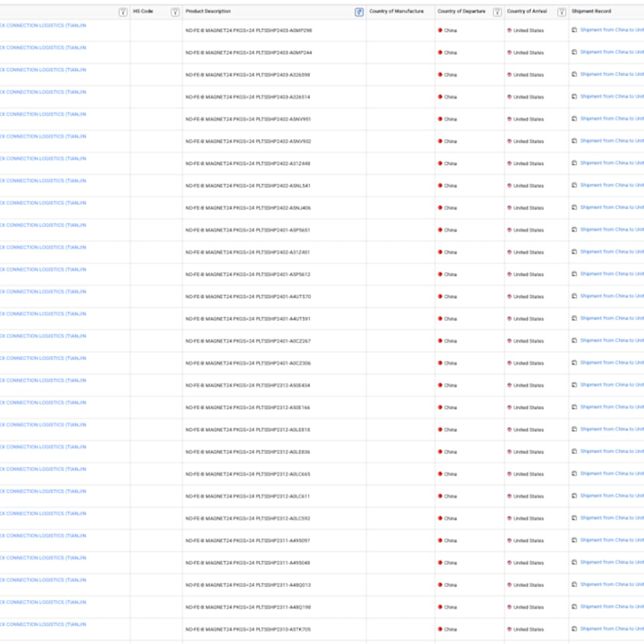This screenshot has height=644, width=644.
Task: Click shipment record icon in A5NV932 row
Action: (574, 141)
